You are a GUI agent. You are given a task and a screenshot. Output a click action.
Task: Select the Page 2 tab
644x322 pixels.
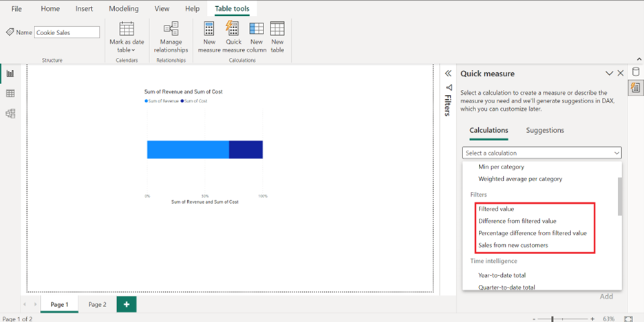(97, 304)
